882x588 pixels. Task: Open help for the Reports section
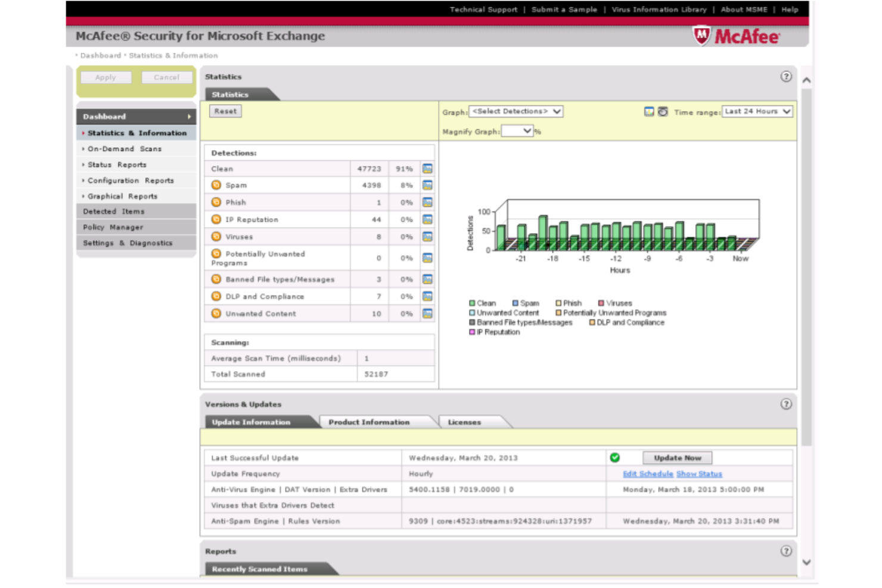(x=786, y=551)
